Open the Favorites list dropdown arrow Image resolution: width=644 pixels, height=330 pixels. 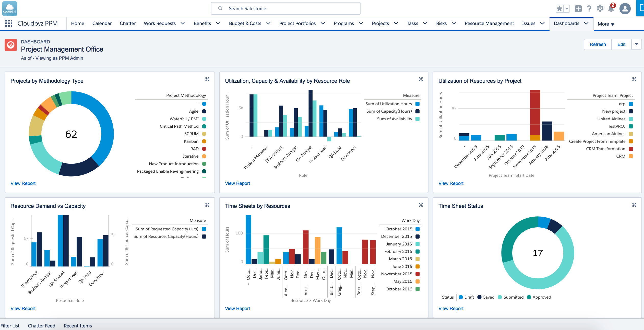click(x=567, y=9)
